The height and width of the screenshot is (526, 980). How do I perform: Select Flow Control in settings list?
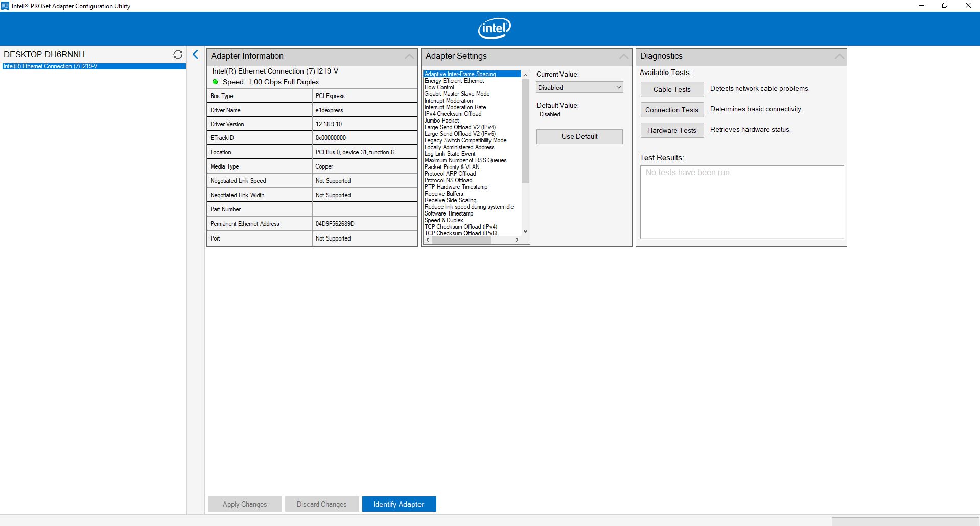(x=439, y=87)
